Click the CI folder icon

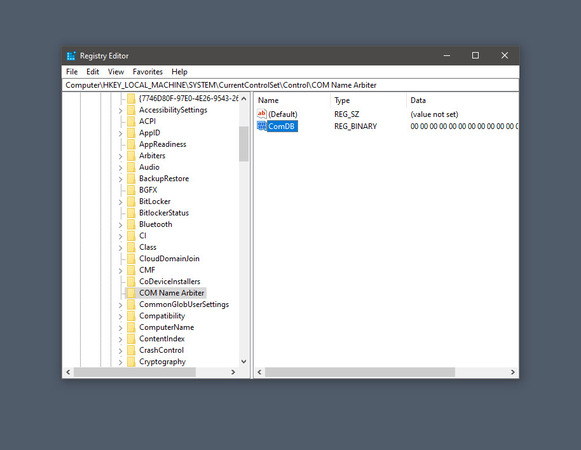131,236
